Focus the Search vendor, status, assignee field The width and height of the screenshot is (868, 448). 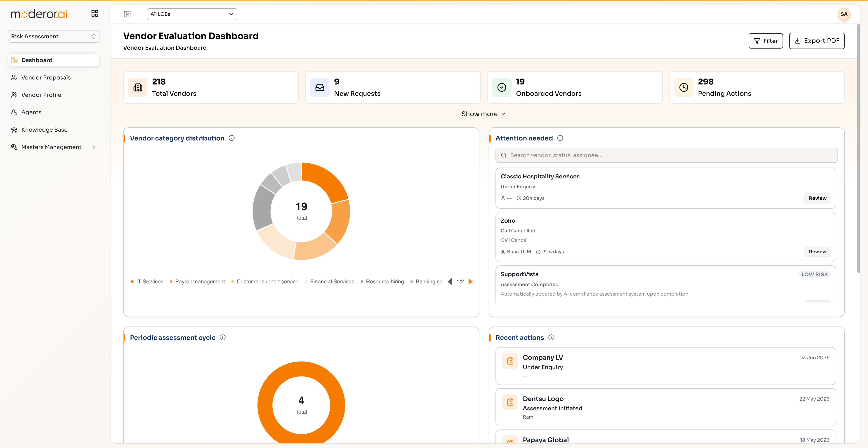click(667, 155)
